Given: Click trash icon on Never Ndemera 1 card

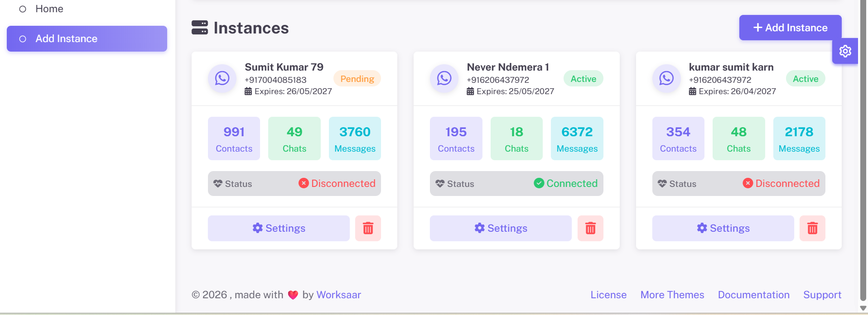Looking at the screenshot, I should tap(590, 228).
